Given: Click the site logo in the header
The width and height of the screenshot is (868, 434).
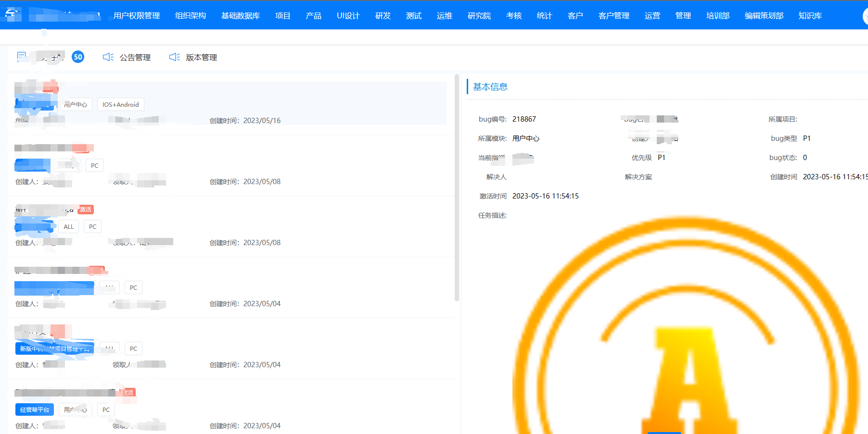Looking at the screenshot, I should click(x=13, y=15).
